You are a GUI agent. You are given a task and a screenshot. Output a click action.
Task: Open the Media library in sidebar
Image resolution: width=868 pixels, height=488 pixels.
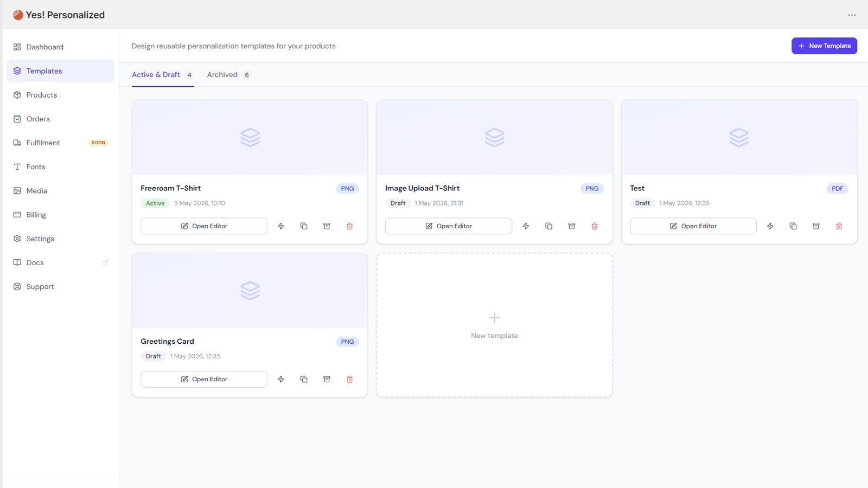pyautogui.click(x=61, y=191)
